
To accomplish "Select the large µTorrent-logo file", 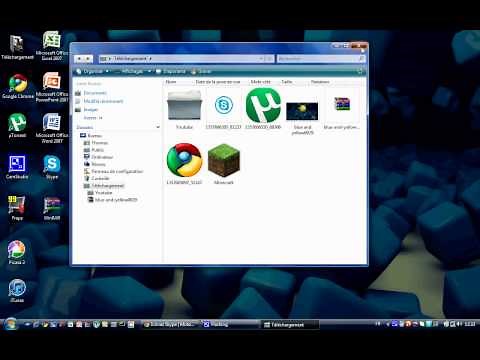I will pyautogui.click(x=263, y=109).
